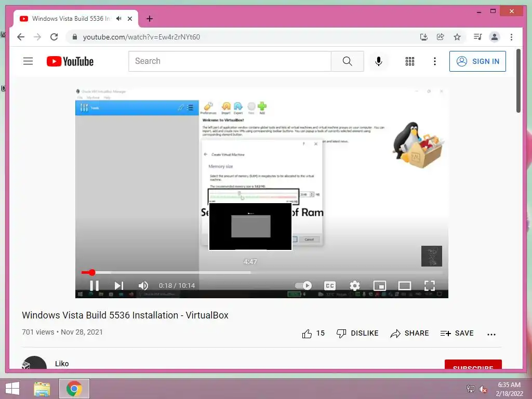Screen dimensions: 532x399
Task: Focus the YouTube Search field
Action: [x=230, y=61]
